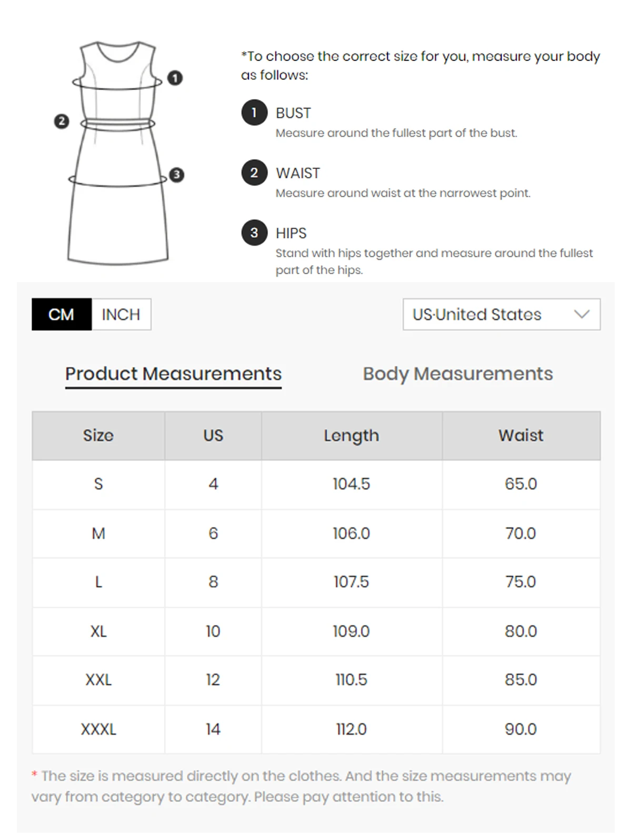Viewport: 630px width, 840px height.
Task: Switch units to CM
Action: point(62,315)
